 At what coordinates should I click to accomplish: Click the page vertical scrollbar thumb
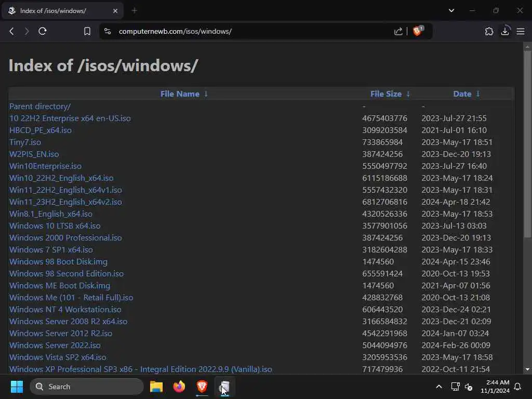coord(527,144)
